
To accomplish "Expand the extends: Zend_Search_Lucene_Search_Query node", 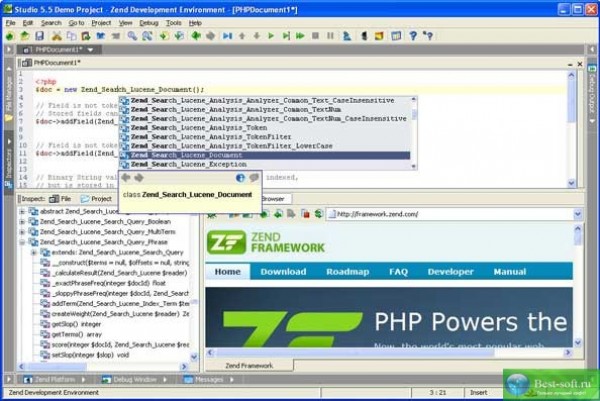I will tap(34, 253).
